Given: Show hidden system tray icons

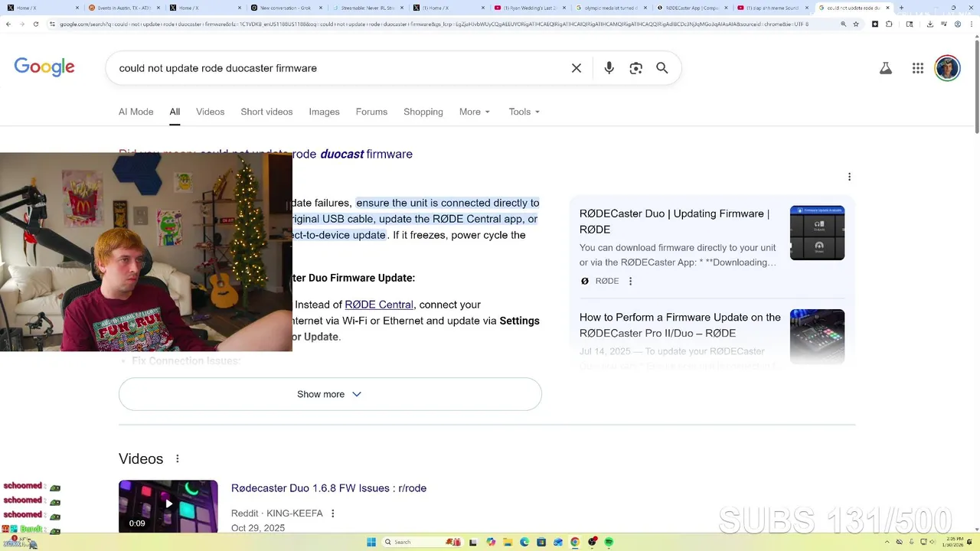Looking at the screenshot, I should [888, 542].
